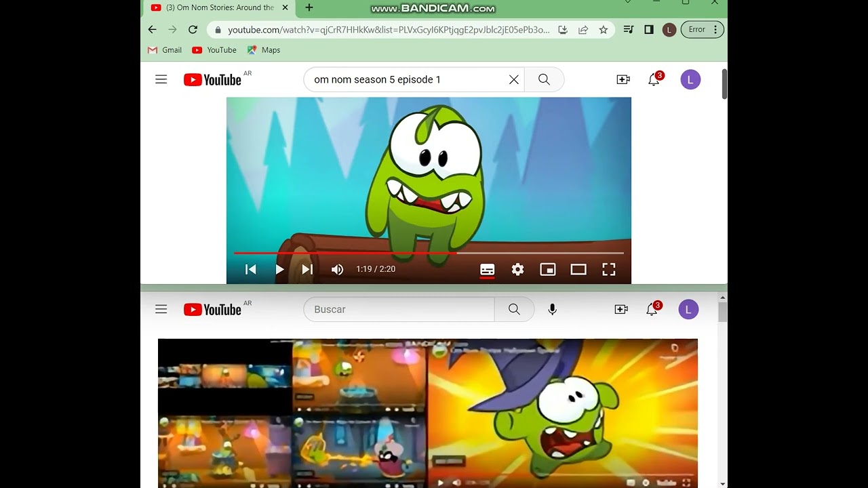Skip to next video in player
Viewport: 868px width, 488px height.
(x=307, y=269)
